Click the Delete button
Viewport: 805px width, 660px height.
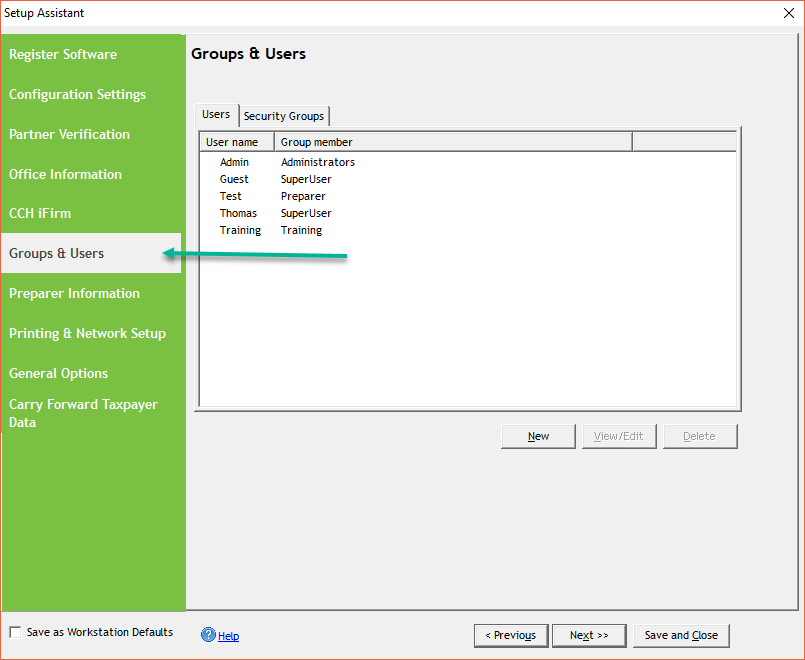[x=700, y=436]
